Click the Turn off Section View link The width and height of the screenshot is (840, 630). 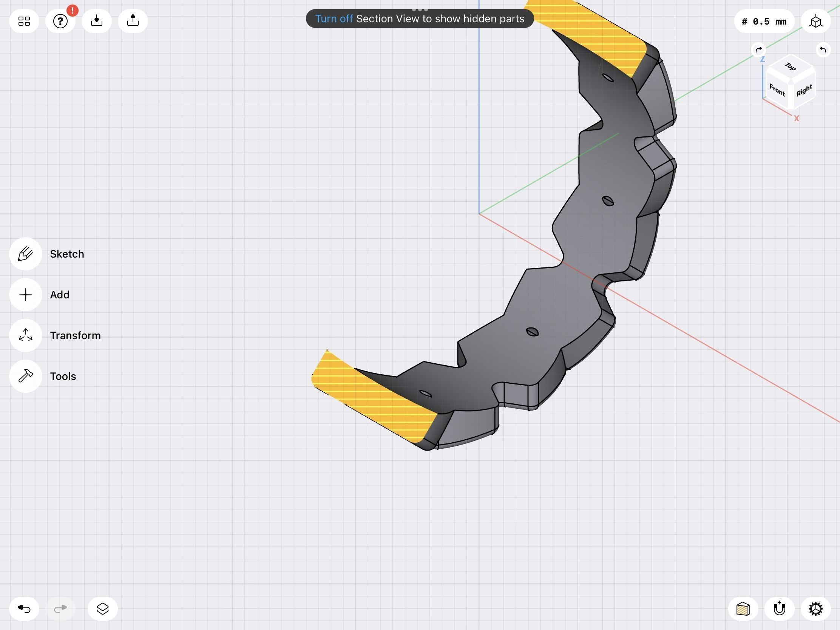pyautogui.click(x=334, y=19)
